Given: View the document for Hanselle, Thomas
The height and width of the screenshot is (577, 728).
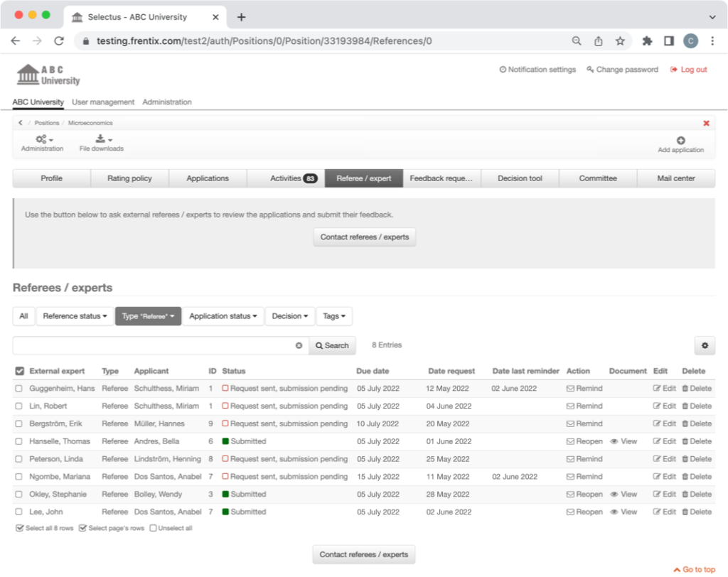Looking at the screenshot, I should [x=623, y=441].
